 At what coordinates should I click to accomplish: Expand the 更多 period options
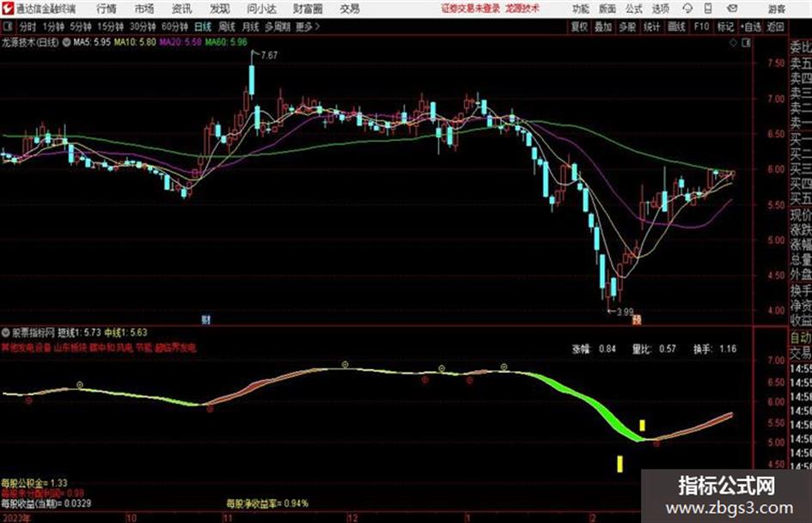tap(308, 27)
